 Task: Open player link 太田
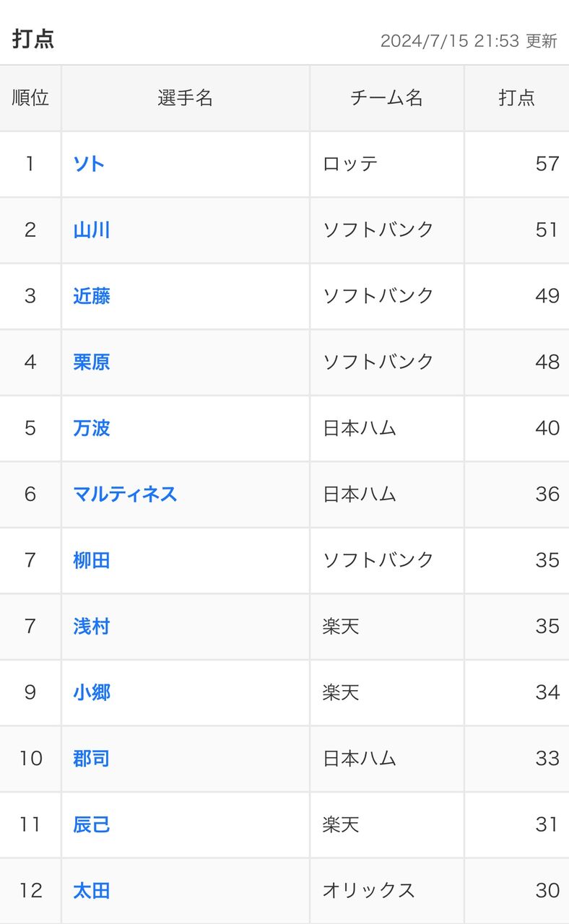click(92, 891)
